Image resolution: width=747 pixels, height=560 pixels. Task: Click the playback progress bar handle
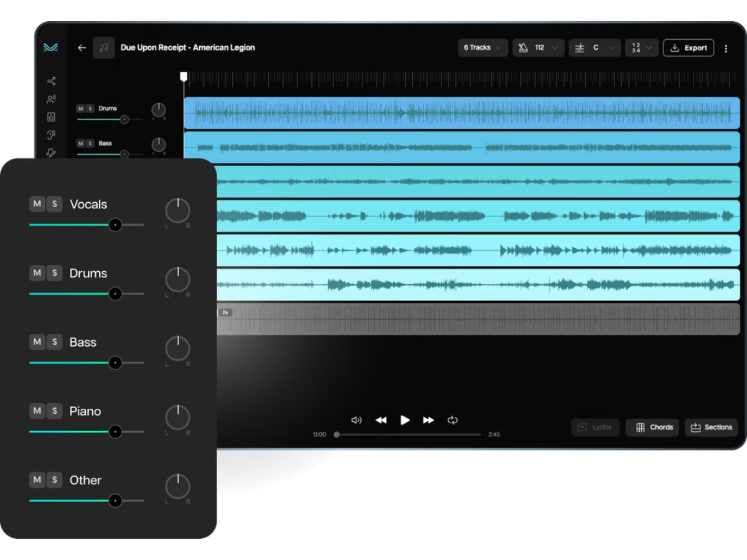point(337,434)
